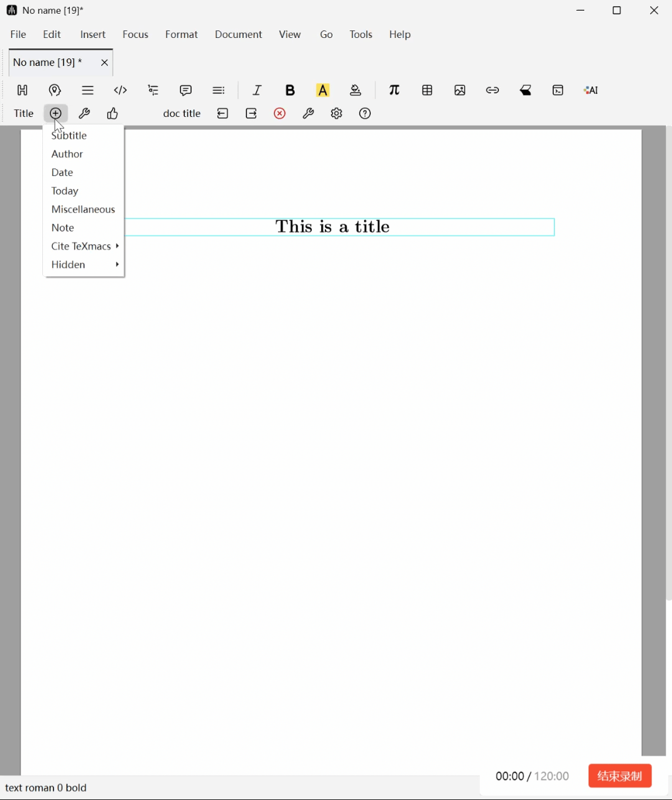Open the AI assistant
The image size is (672, 800).
coord(590,90)
